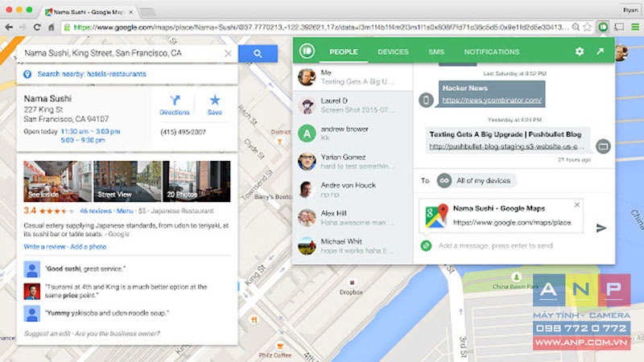Viewport: 644px width, 362px height.
Task: Go to the browser home page
Action: click(52, 27)
